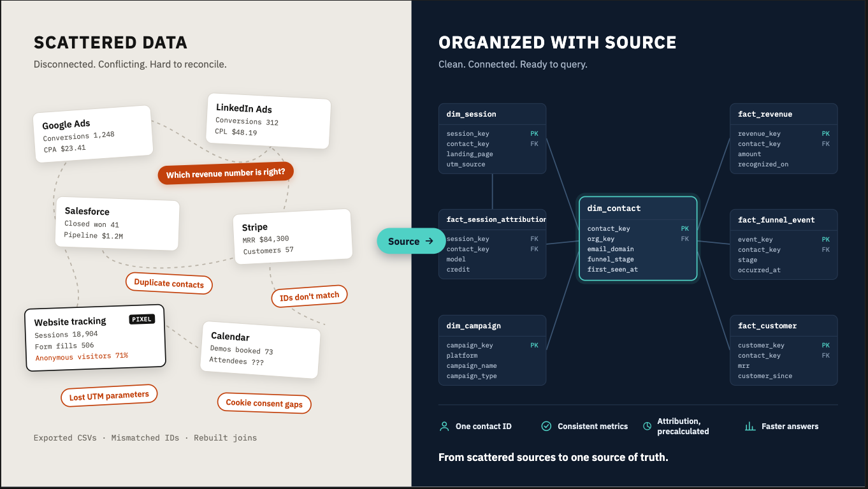Image resolution: width=868 pixels, height=489 pixels.
Task: Click the "Cookie consent gaps" label
Action: coord(264,404)
